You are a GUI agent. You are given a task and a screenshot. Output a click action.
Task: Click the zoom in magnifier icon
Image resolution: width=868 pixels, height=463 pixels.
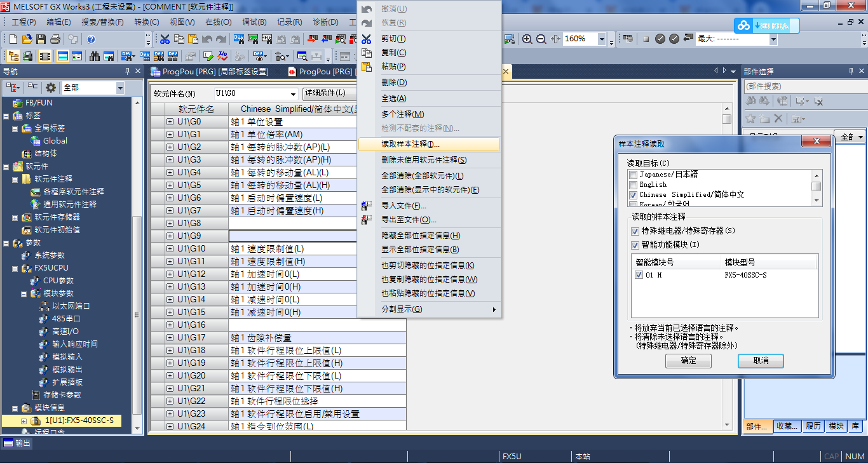coord(527,39)
